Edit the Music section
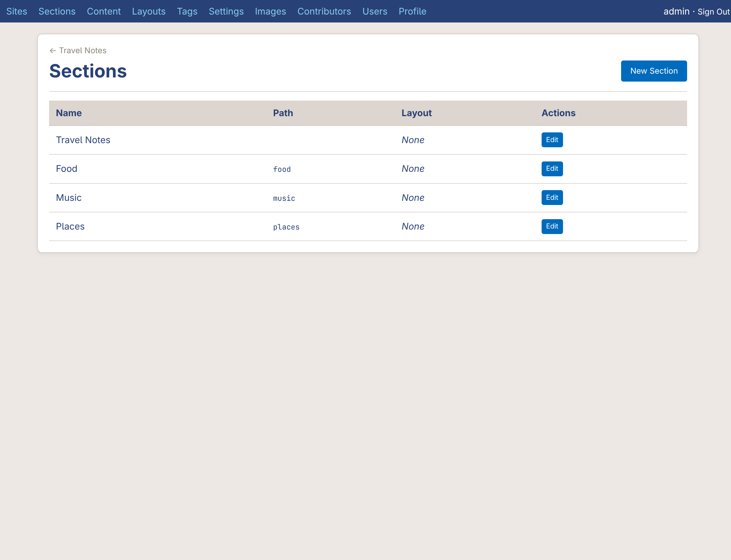731x560 pixels. pos(552,197)
